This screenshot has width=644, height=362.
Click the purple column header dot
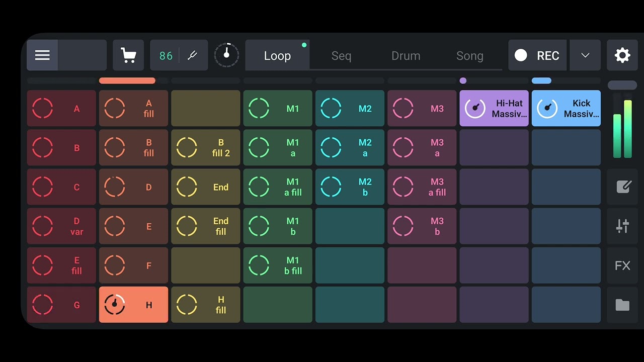pyautogui.click(x=463, y=80)
